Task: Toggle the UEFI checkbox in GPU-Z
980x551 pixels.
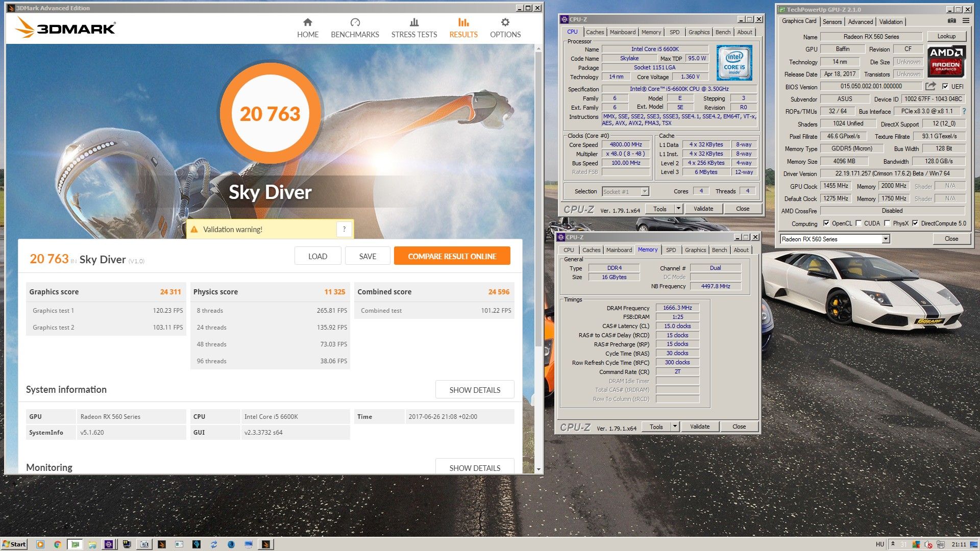Action: tap(945, 86)
